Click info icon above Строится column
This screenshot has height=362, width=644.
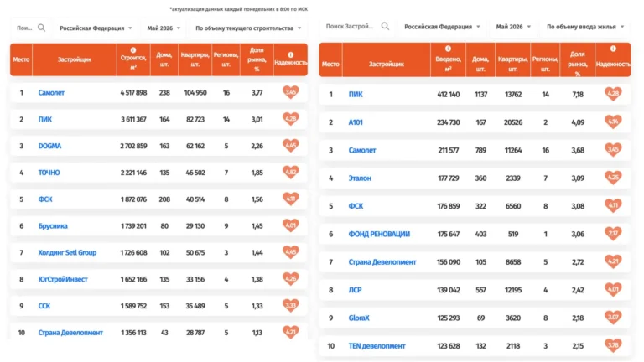tap(133, 50)
